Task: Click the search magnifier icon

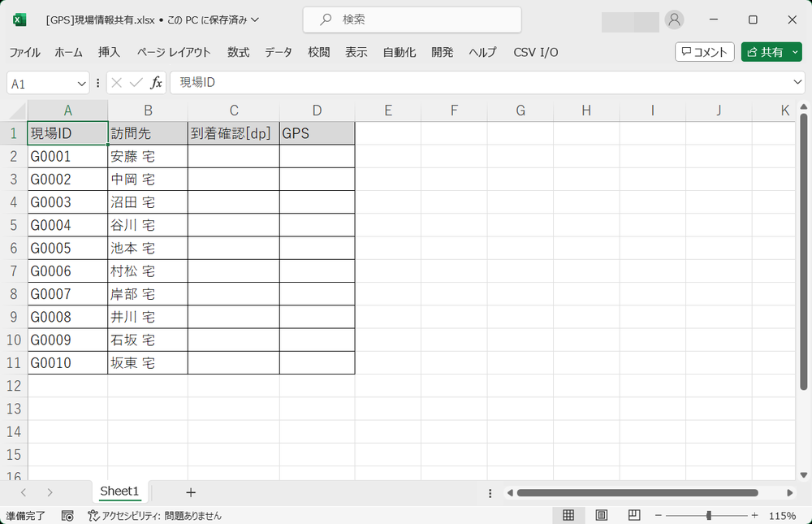Action: 326,19
